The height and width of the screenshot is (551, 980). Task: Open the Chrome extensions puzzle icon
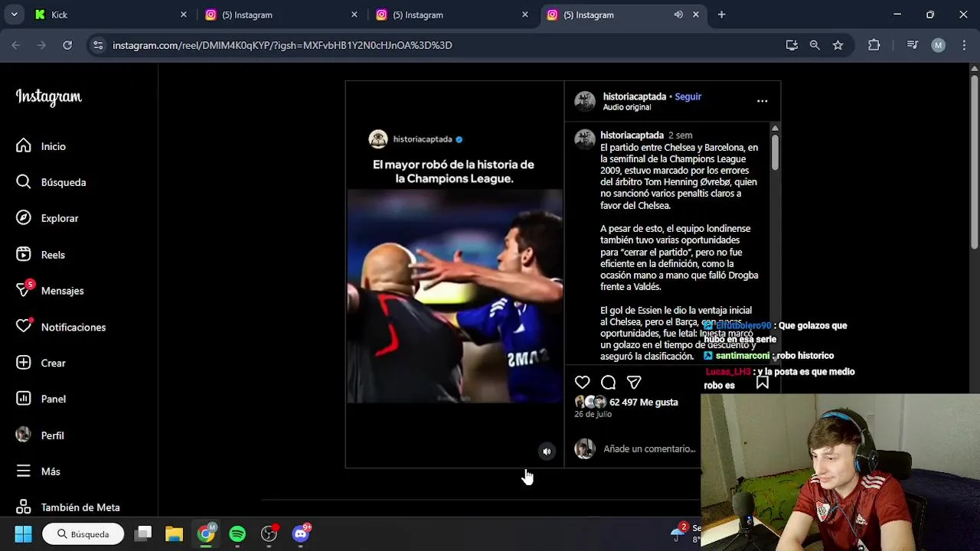pyautogui.click(x=874, y=45)
